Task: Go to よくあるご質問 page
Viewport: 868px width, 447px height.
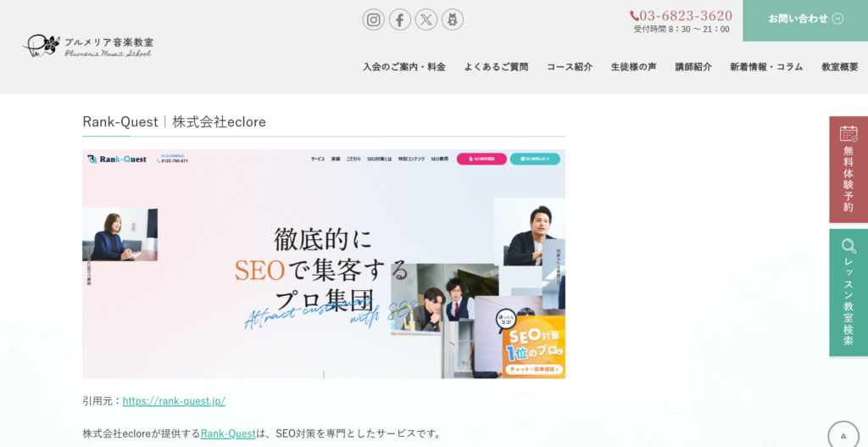Action: [496, 67]
